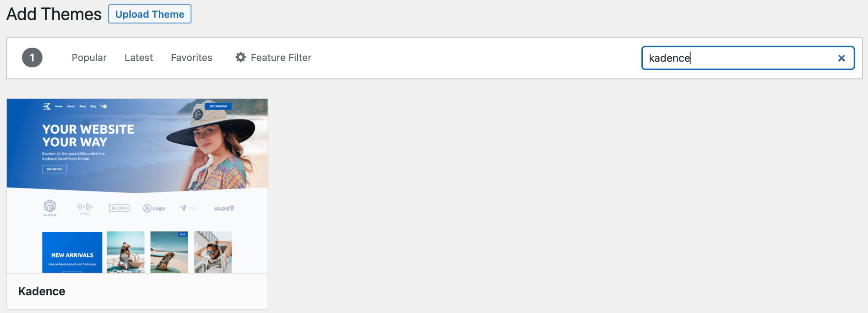
Task: Click the sound wave logo icon
Action: (85, 208)
